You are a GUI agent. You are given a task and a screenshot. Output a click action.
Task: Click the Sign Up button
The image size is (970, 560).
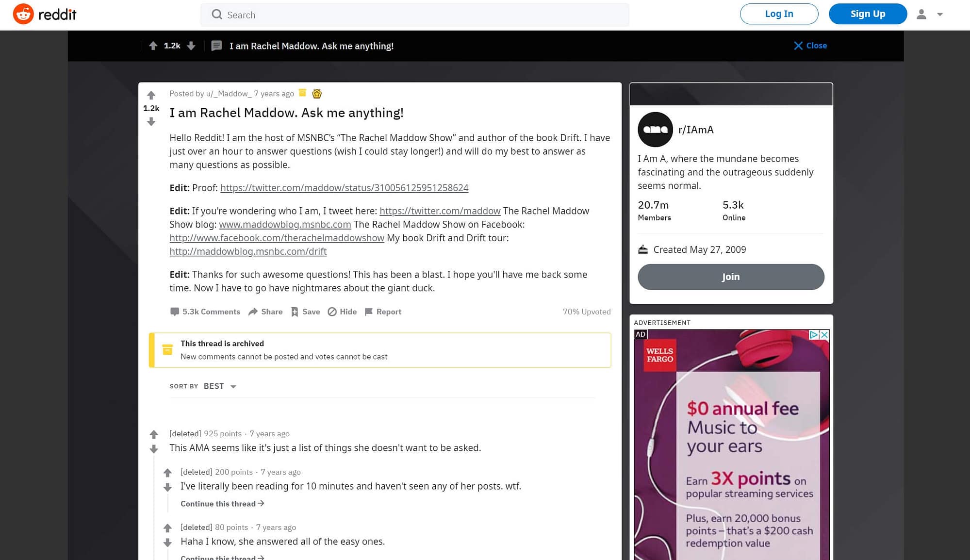point(867,14)
